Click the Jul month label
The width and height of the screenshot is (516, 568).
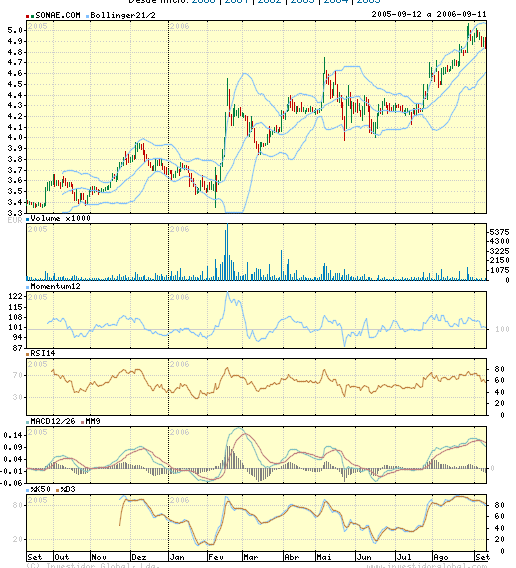(404, 557)
